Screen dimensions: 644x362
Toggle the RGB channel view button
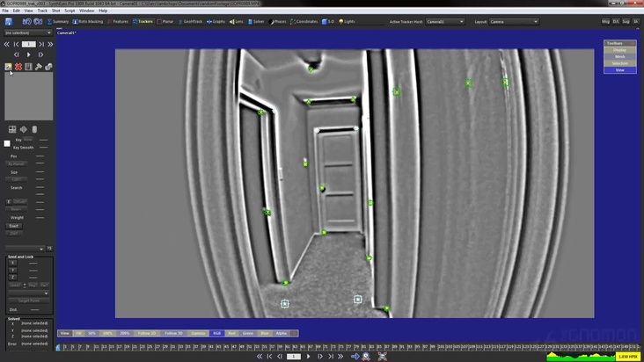(217, 334)
